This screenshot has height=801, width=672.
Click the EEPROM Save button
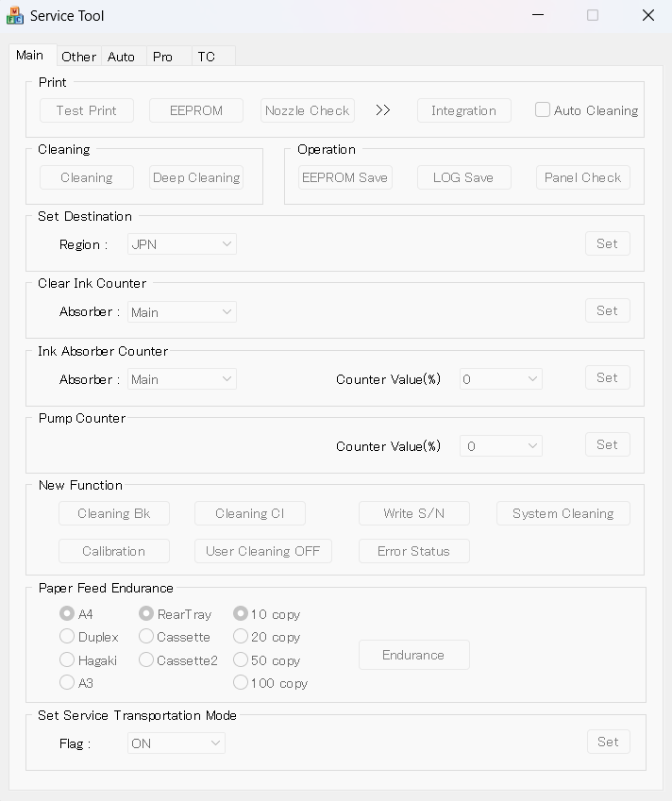click(x=344, y=177)
